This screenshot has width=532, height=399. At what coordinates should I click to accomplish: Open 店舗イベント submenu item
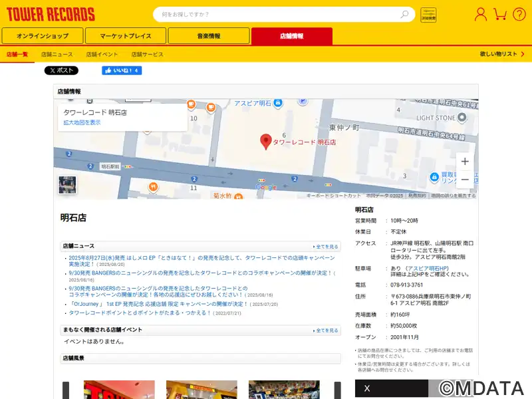click(102, 55)
